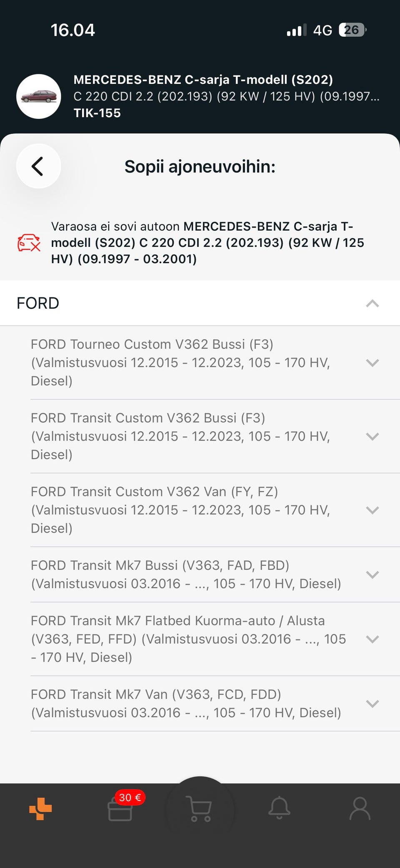The image size is (400, 868).
Task: Tap the red car incompatibility icon
Action: pyautogui.click(x=29, y=243)
